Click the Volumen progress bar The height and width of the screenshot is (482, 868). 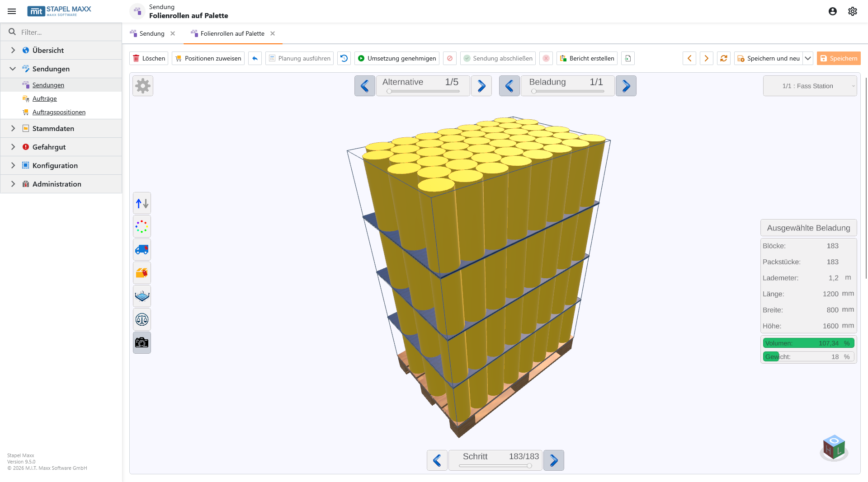(x=809, y=343)
